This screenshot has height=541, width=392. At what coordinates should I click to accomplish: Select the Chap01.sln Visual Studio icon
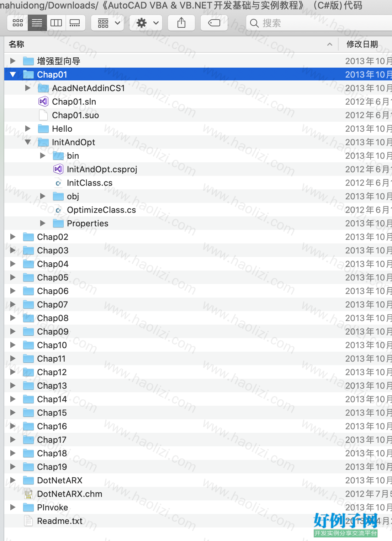tap(43, 101)
